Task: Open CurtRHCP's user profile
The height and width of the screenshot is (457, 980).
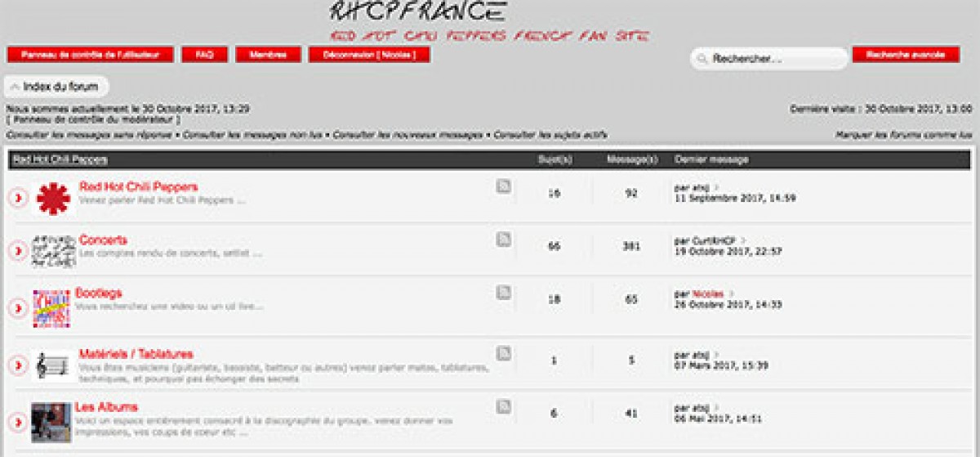Action: (714, 240)
